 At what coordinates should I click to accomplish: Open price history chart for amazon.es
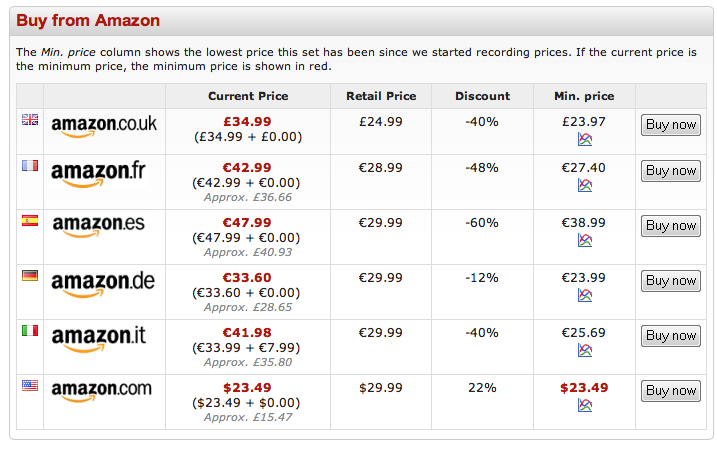click(585, 240)
